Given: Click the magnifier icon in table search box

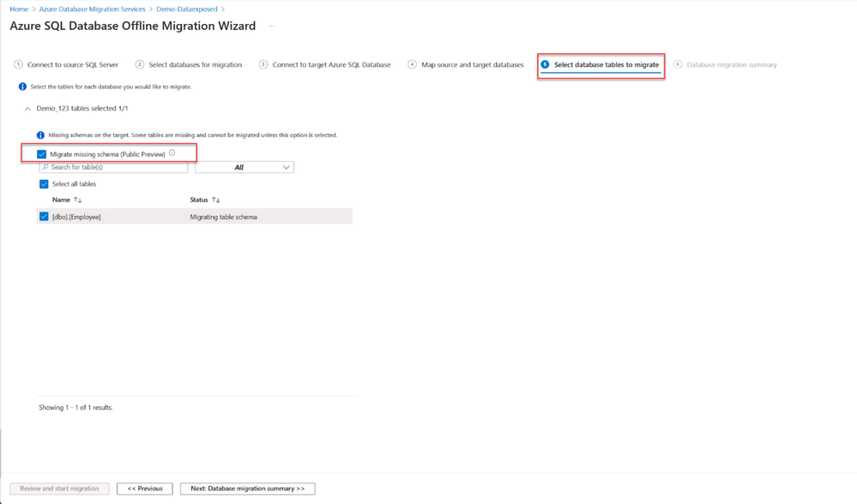Looking at the screenshot, I should tap(45, 167).
